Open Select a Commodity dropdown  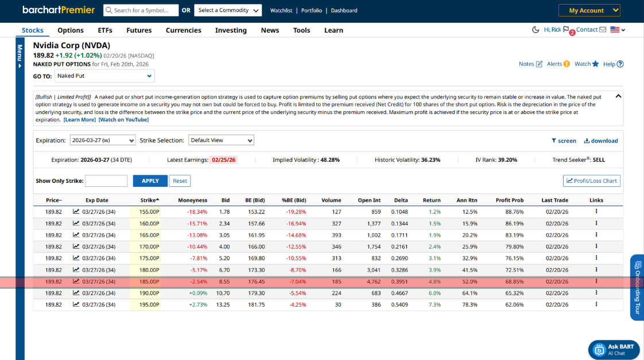point(228,10)
